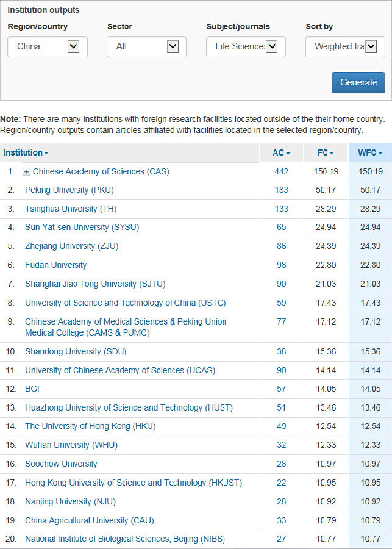This screenshot has width=392, height=549.
Task: Click article count 77 for CAMS & PUMC
Action: [282, 321]
